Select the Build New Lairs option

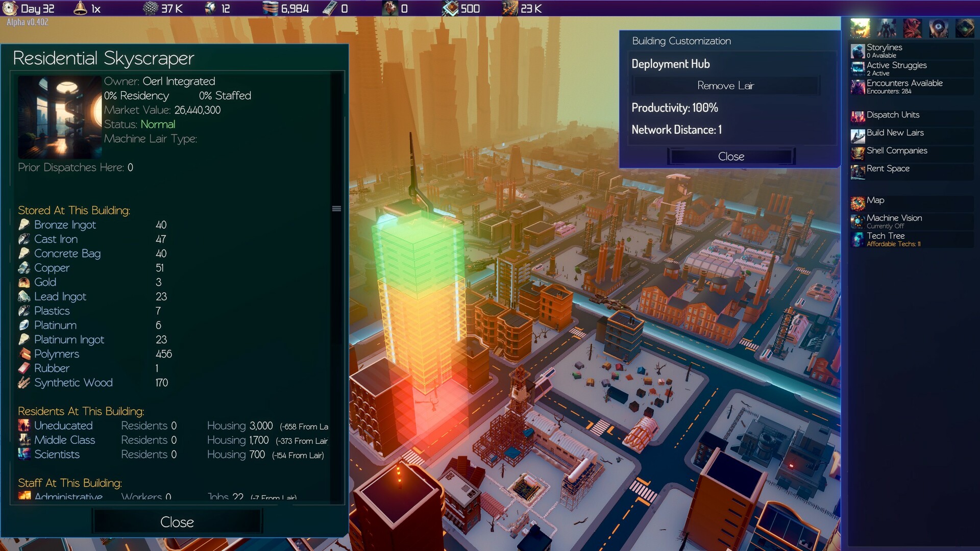click(895, 133)
